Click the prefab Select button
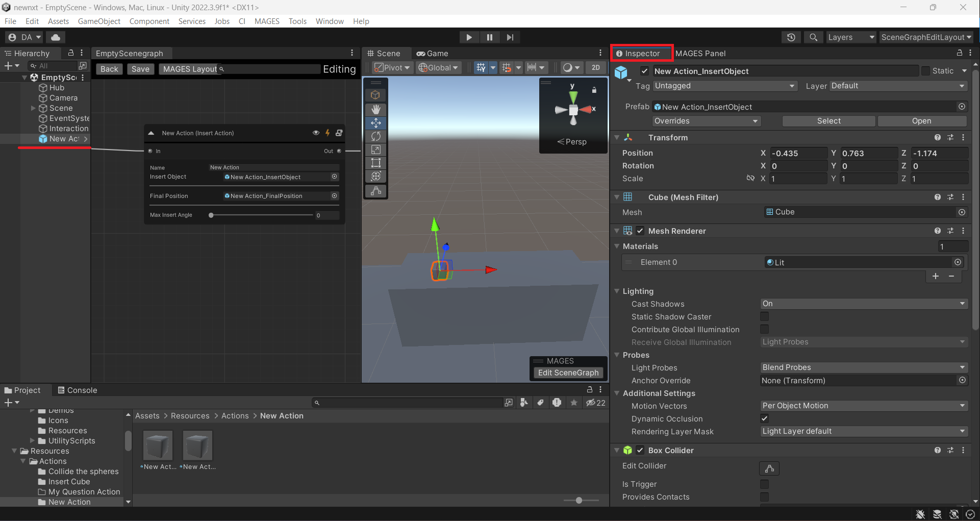 click(x=828, y=121)
